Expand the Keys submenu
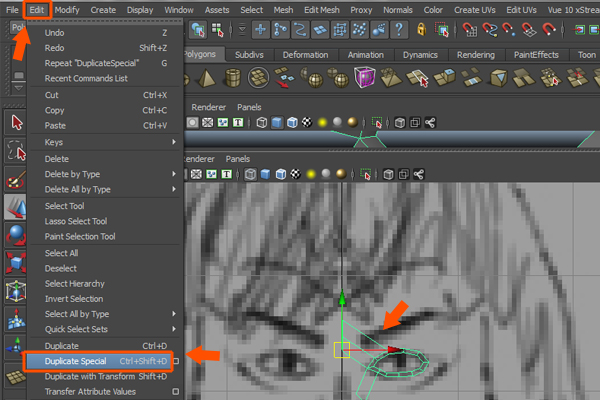The image size is (600, 400). tap(173, 143)
